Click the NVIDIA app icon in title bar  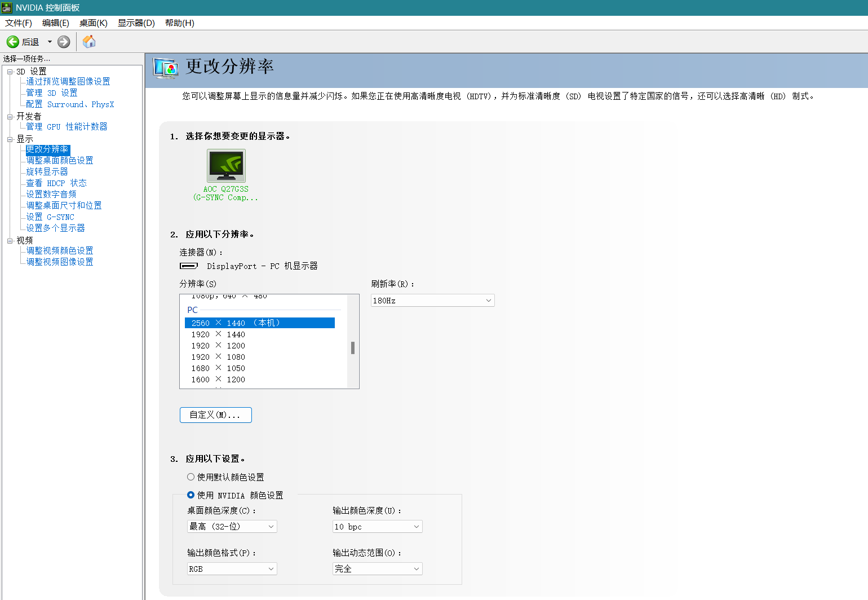7,7
